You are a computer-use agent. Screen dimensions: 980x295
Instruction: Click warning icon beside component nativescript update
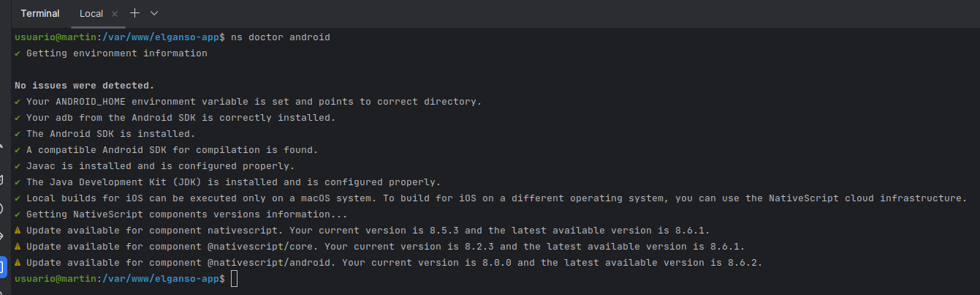point(18,230)
